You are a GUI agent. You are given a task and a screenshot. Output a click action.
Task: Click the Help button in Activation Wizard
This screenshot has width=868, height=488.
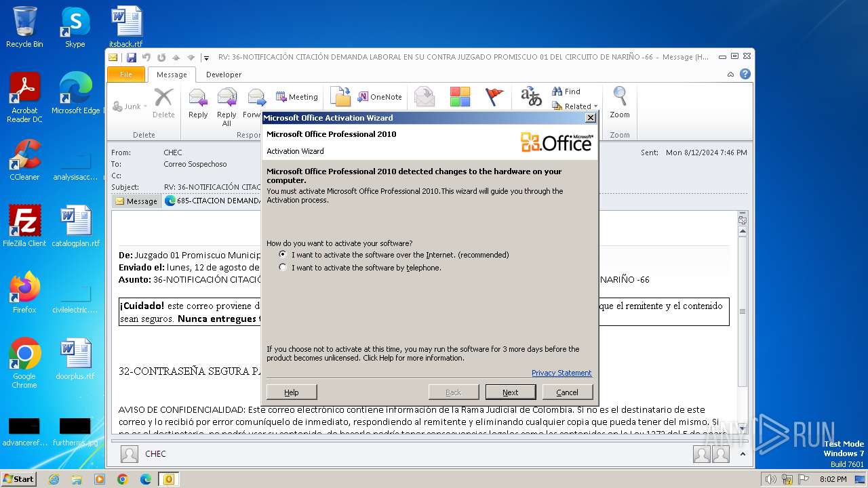pos(292,392)
